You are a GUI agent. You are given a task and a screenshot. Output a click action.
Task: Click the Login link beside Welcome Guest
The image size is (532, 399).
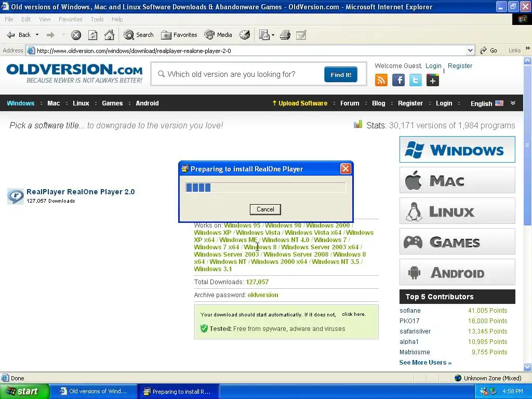pyautogui.click(x=433, y=66)
